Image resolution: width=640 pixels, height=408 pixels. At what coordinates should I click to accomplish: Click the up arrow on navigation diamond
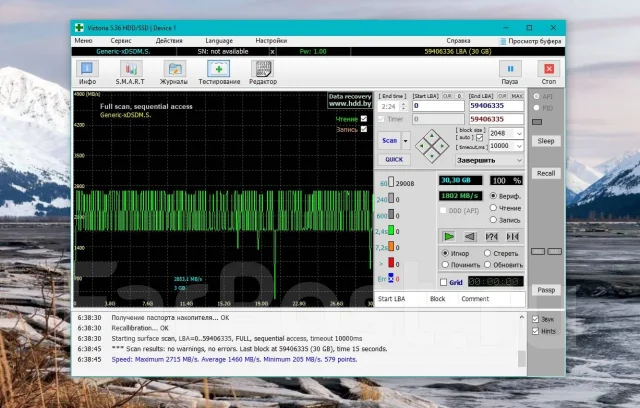pyautogui.click(x=432, y=135)
